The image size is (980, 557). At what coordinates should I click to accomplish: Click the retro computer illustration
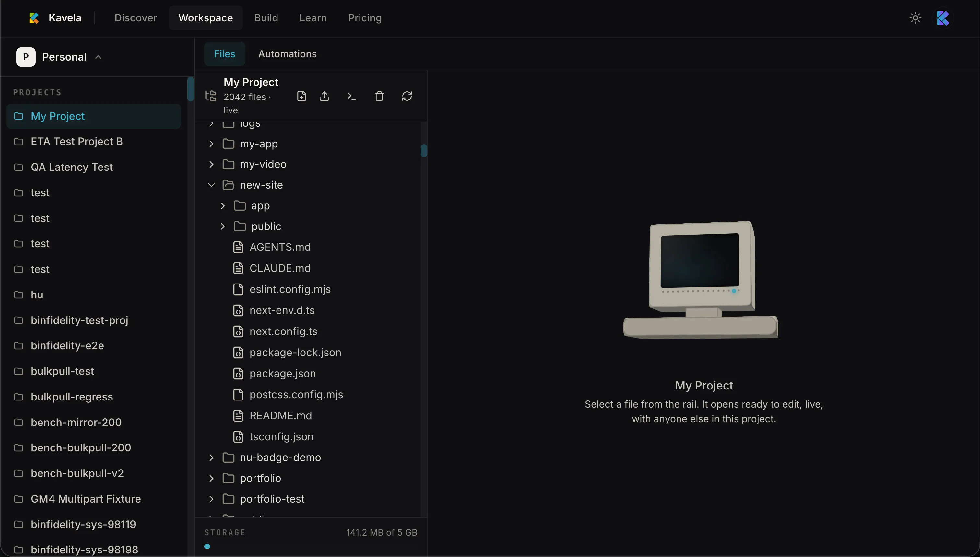click(x=700, y=280)
